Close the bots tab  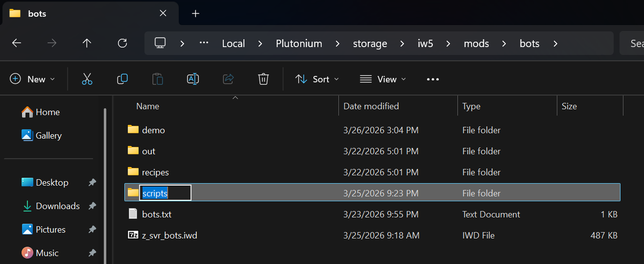(x=163, y=14)
